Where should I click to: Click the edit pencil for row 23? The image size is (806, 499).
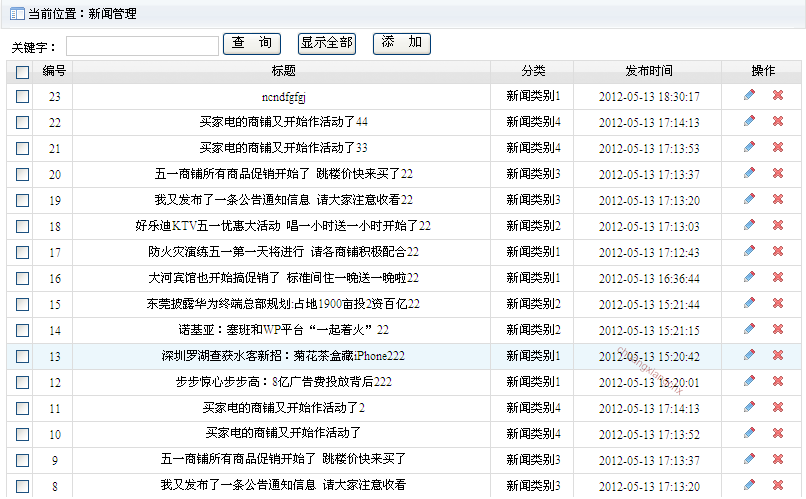point(749,95)
